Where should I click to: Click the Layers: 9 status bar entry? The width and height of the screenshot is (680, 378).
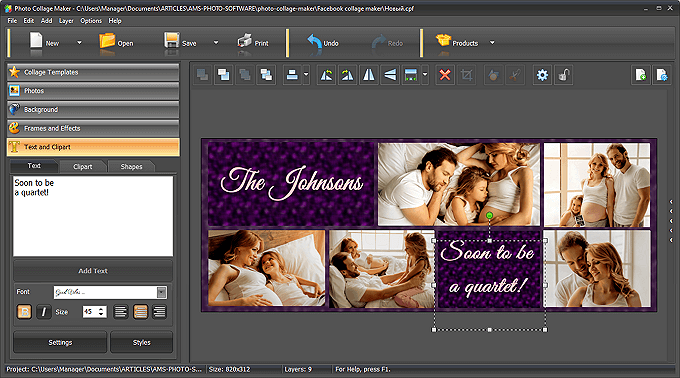click(x=298, y=369)
